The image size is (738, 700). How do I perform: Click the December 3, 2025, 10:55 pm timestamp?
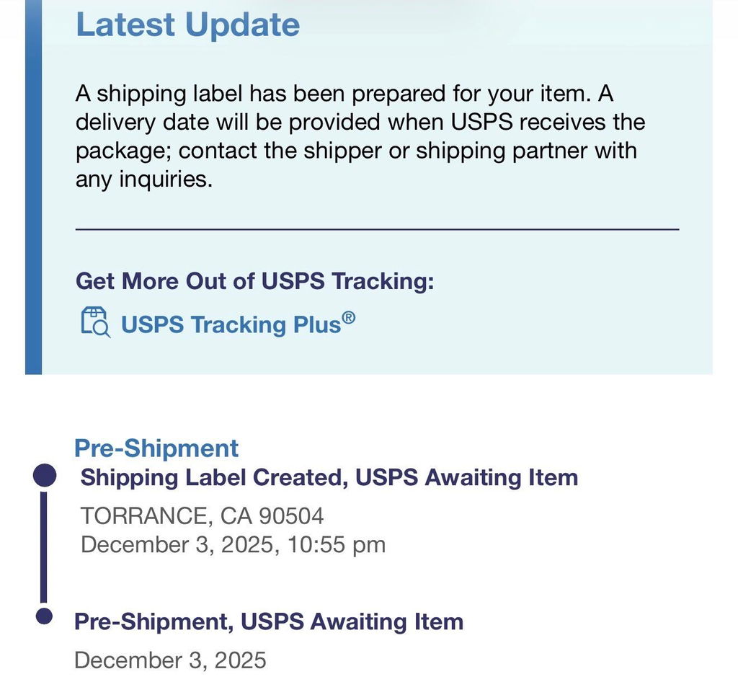click(x=233, y=545)
